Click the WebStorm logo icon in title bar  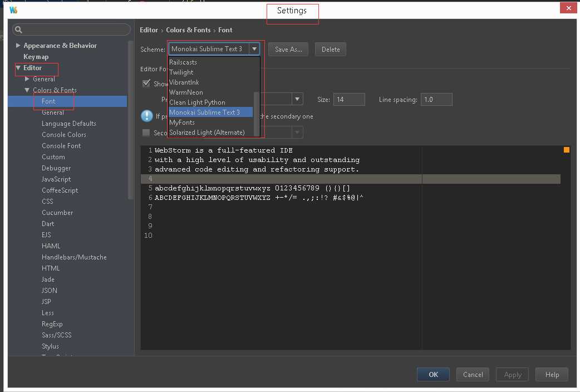coord(13,10)
